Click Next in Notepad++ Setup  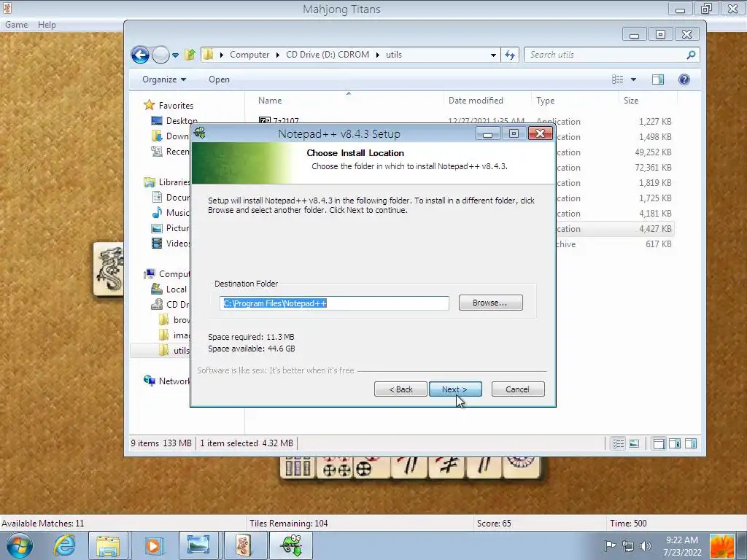tap(455, 389)
